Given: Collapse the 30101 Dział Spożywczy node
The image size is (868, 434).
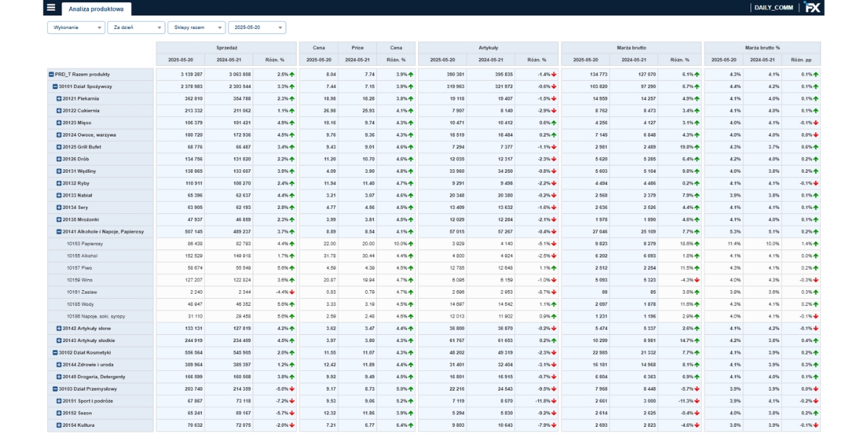Looking at the screenshot, I should point(55,86).
